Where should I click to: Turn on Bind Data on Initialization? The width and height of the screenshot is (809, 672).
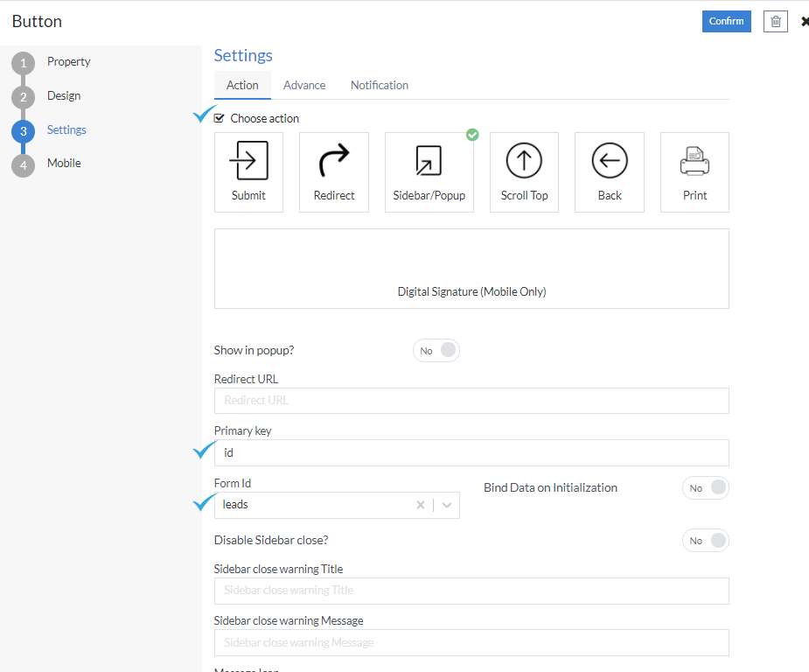coord(705,487)
